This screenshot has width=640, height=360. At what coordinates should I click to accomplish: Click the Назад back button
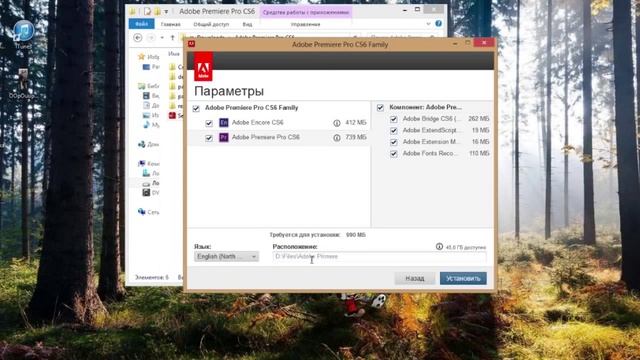[x=415, y=278]
